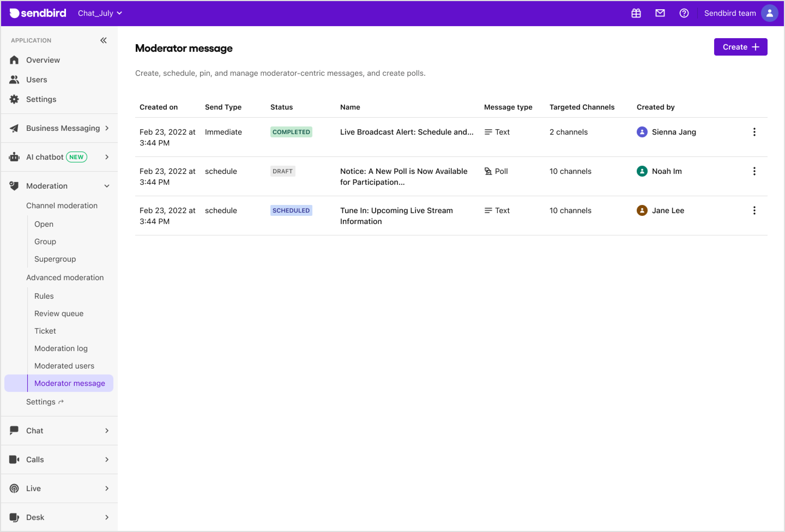Open the Review queue page

tap(59, 313)
